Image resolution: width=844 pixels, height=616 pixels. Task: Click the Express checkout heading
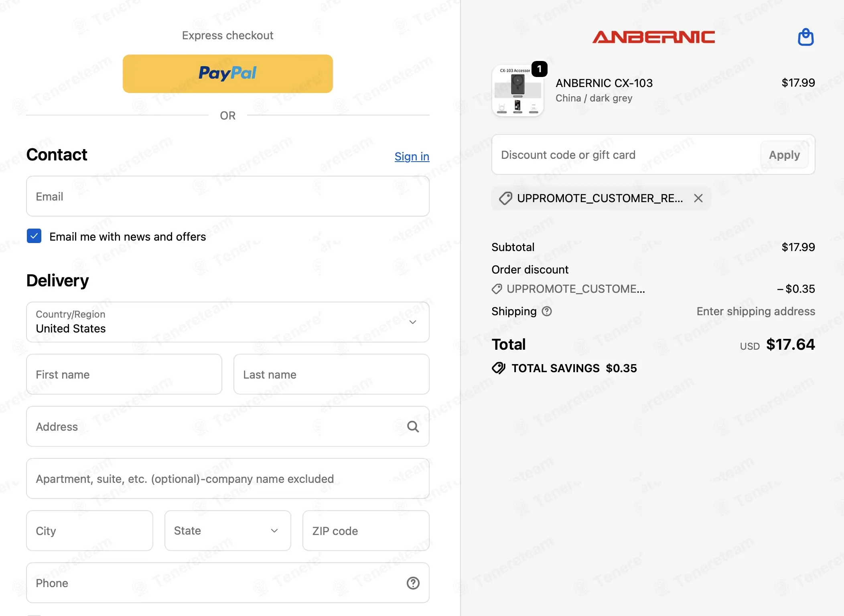pos(228,35)
